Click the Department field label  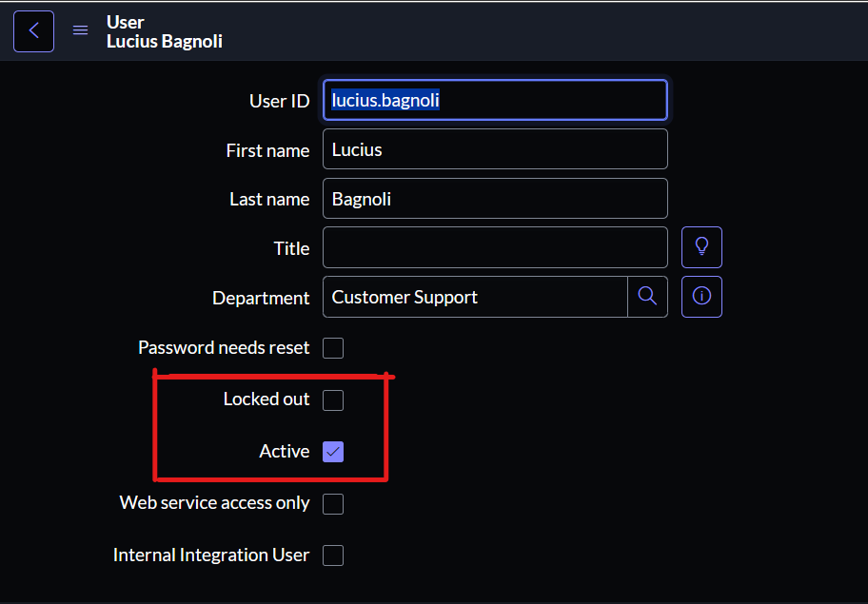(x=261, y=298)
